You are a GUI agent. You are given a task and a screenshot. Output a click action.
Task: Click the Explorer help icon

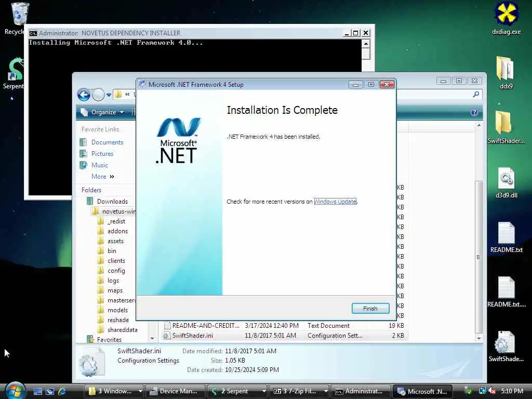click(x=474, y=112)
